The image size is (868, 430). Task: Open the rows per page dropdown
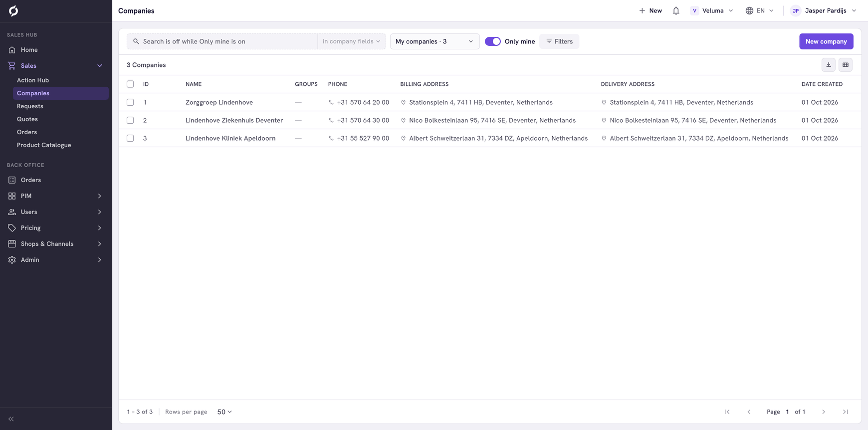tap(224, 412)
